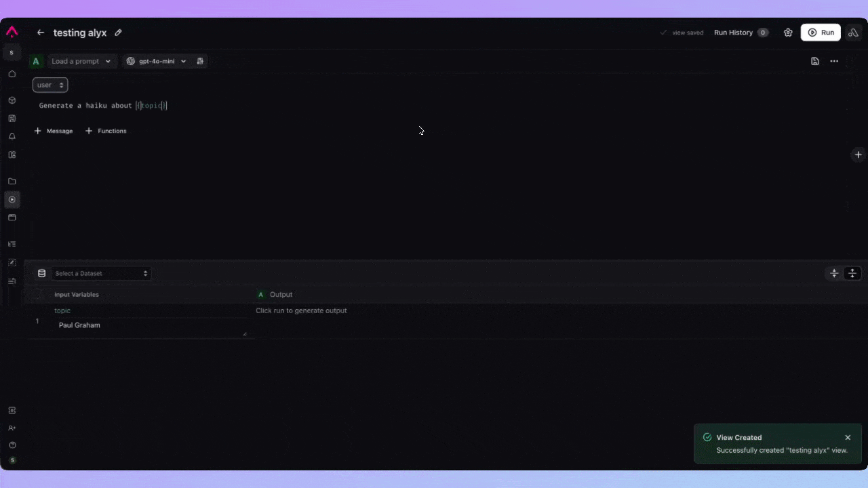Open notifications via the bell icon
This screenshot has height=488, width=868.
point(12,136)
